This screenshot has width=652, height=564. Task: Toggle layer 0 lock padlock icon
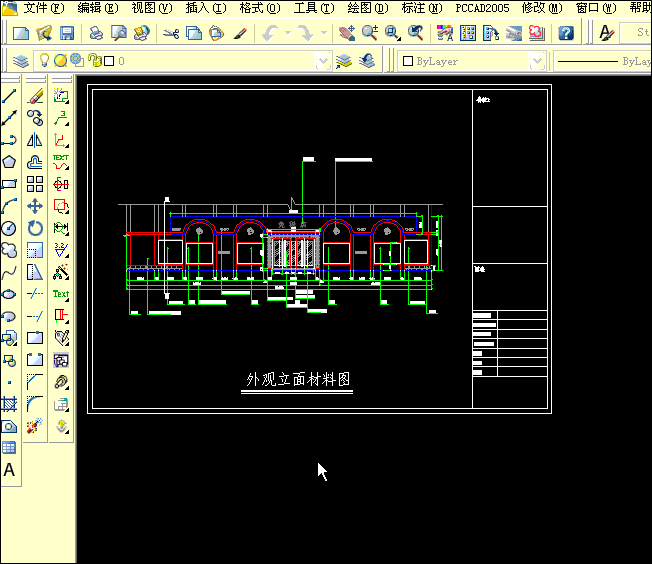point(95,61)
